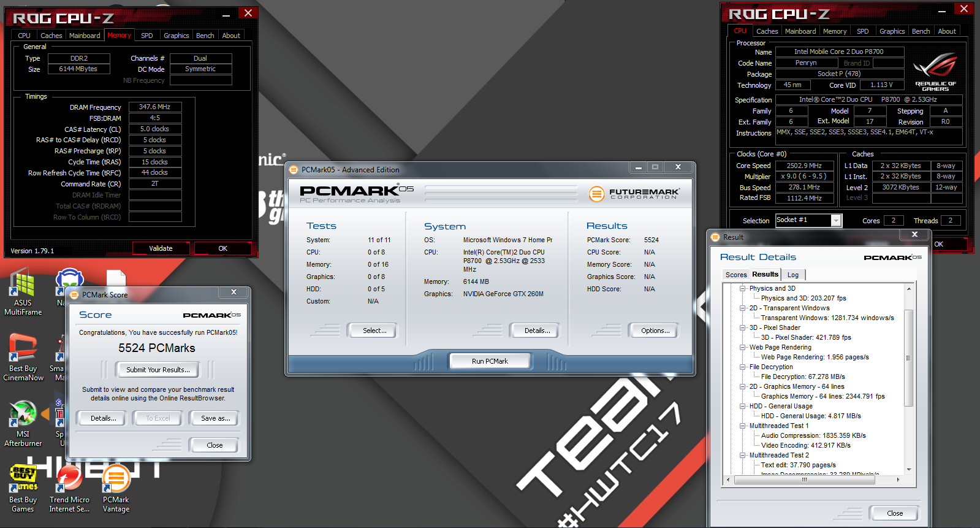The image size is (980, 528).
Task: Open ASUS MultiFrame desktop shortcut
Action: coord(23,292)
